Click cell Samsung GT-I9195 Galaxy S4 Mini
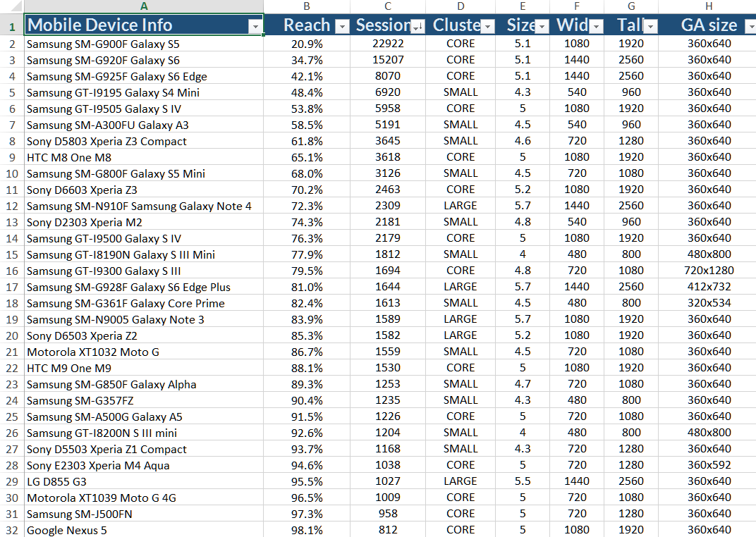The image size is (756, 537). point(144,92)
